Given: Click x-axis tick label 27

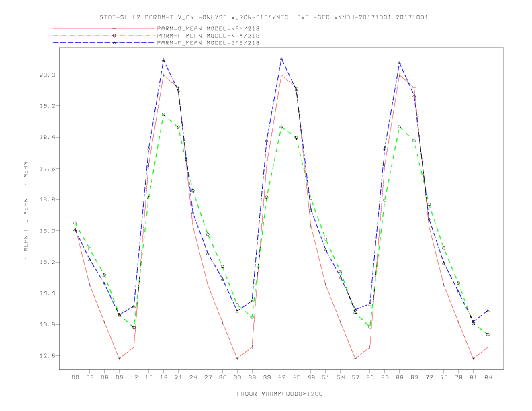Looking at the screenshot, I should tap(208, 377).
